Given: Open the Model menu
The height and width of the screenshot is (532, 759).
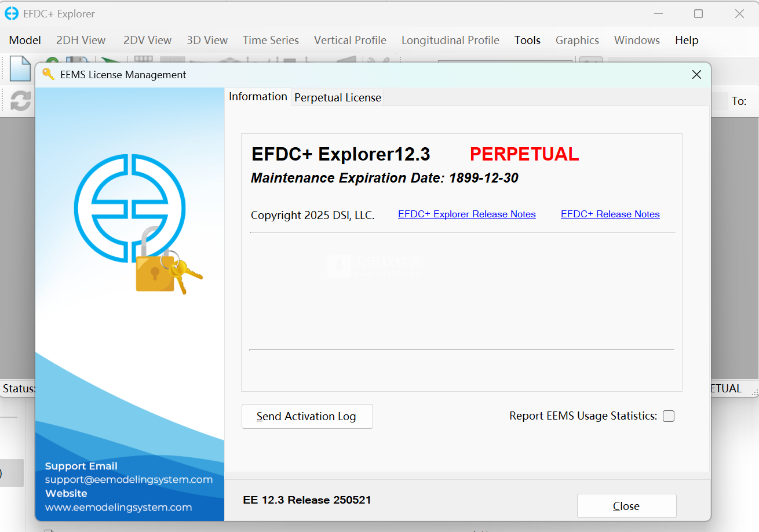Looking at the screenshot, I should click(x=25, y=40).
